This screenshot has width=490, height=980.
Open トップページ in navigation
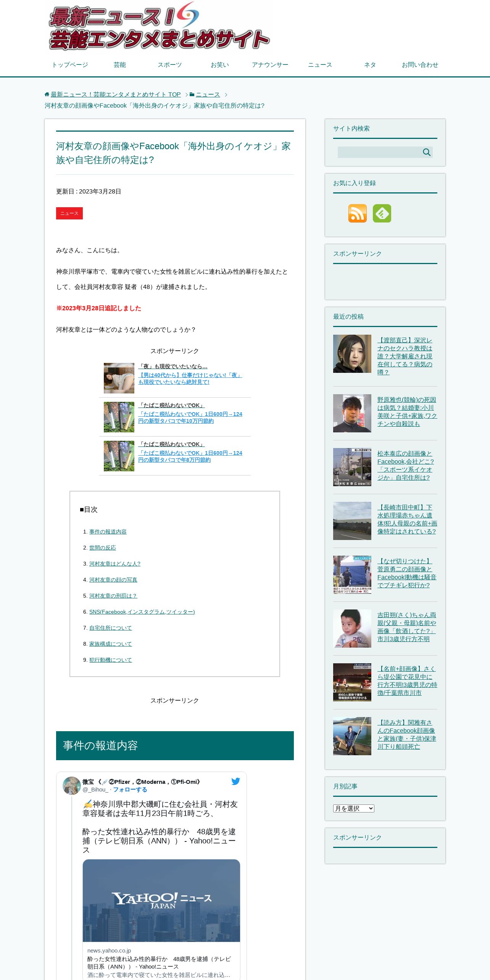[70, 65]
